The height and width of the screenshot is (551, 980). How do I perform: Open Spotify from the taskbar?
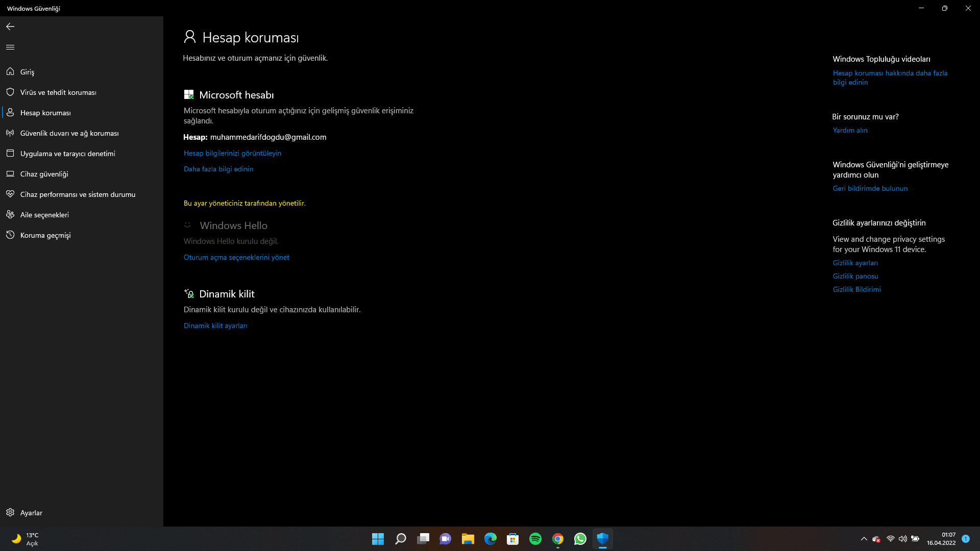click(x=535, y=539)
